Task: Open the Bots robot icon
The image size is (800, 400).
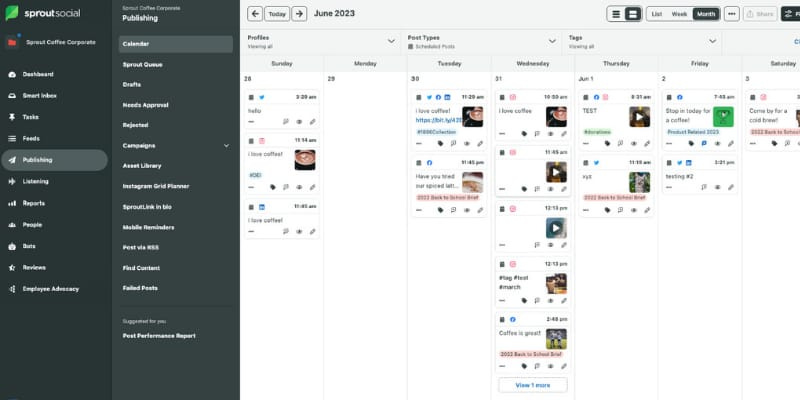Action: coord(12,246)
